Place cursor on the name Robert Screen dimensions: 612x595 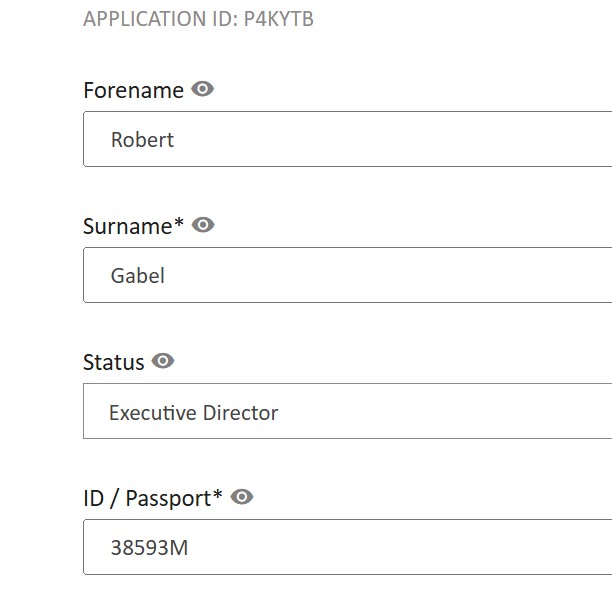(142, 140)
